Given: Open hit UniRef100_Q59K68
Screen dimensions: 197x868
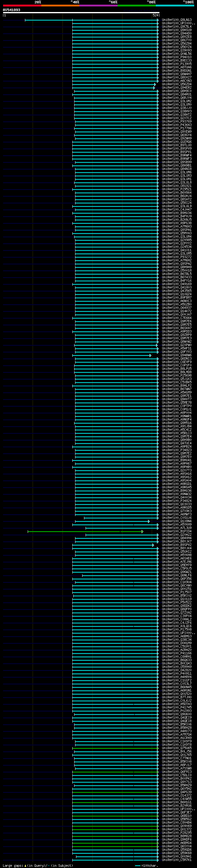Looking at the screenshot, I should [176, 853].
